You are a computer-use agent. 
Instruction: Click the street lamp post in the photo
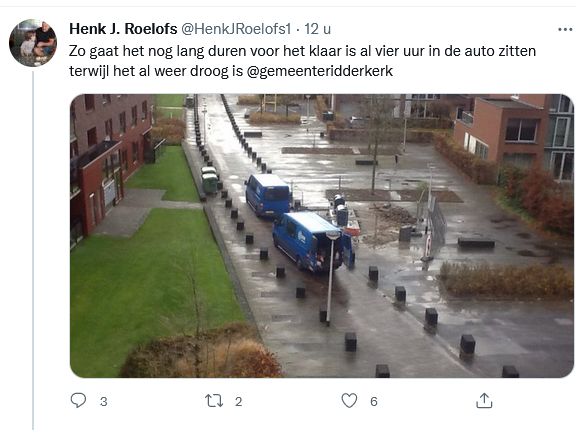(x=331, y=278)
